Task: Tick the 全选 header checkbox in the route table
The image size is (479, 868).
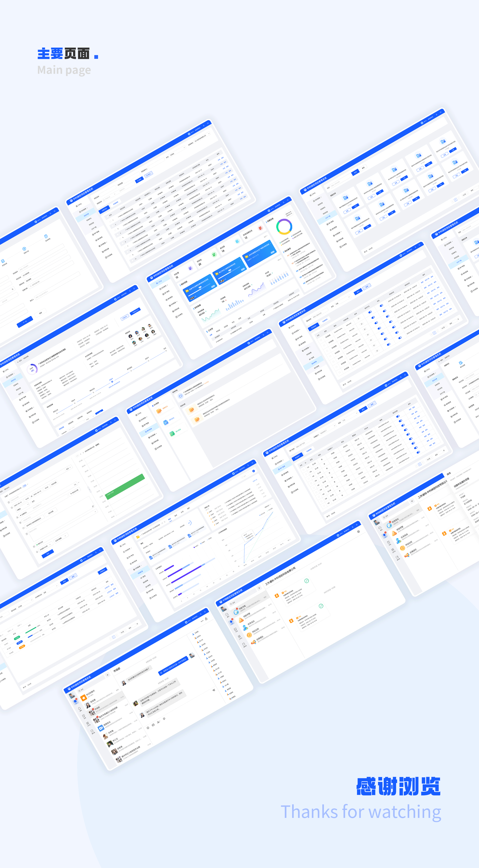Action: (318, 335)
